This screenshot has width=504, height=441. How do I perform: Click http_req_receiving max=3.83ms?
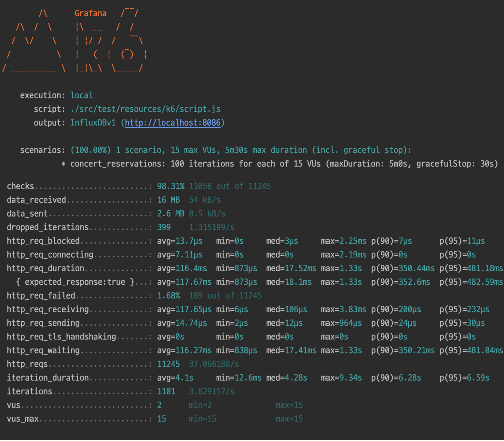(344, 309)
